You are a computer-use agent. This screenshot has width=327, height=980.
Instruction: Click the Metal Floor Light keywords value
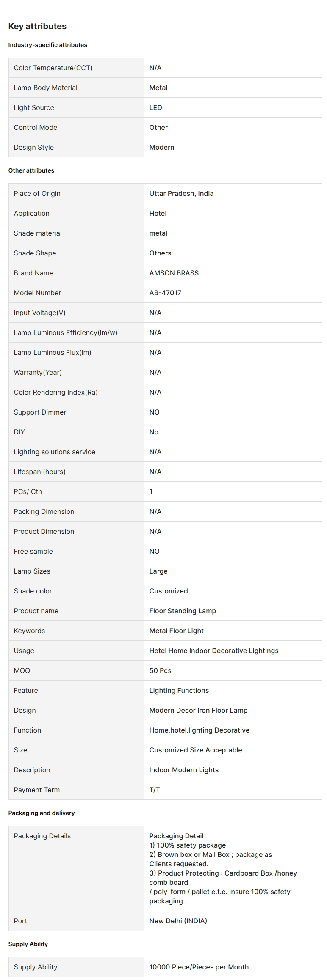[176, 631]
